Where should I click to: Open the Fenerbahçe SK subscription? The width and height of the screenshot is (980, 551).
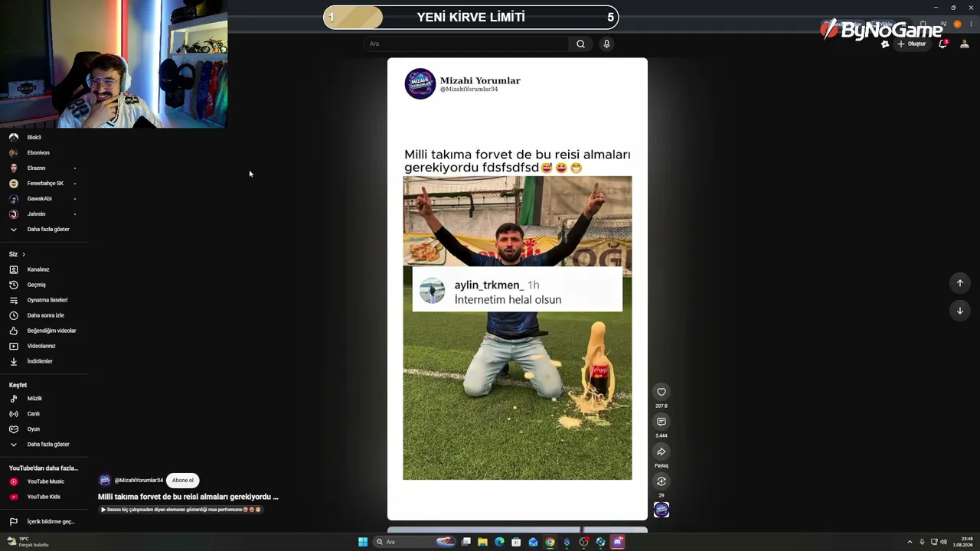[44, 184]
